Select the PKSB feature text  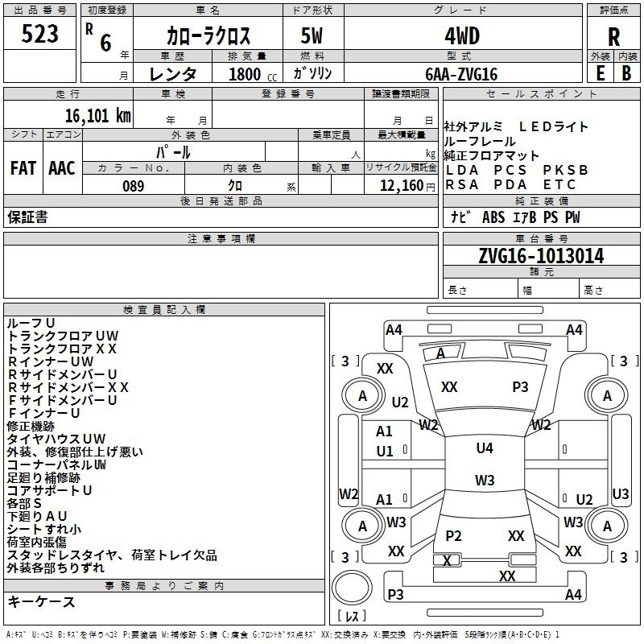pyautogui.click(x=566, y=170)
